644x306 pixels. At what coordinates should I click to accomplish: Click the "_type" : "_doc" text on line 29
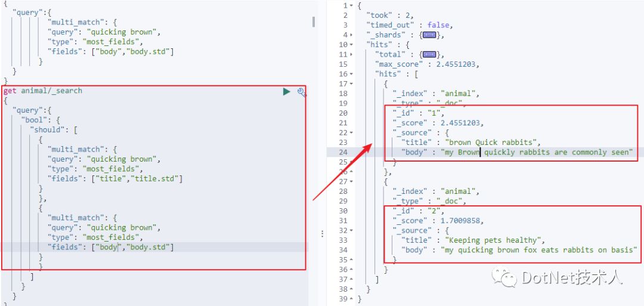click(429, 201)
